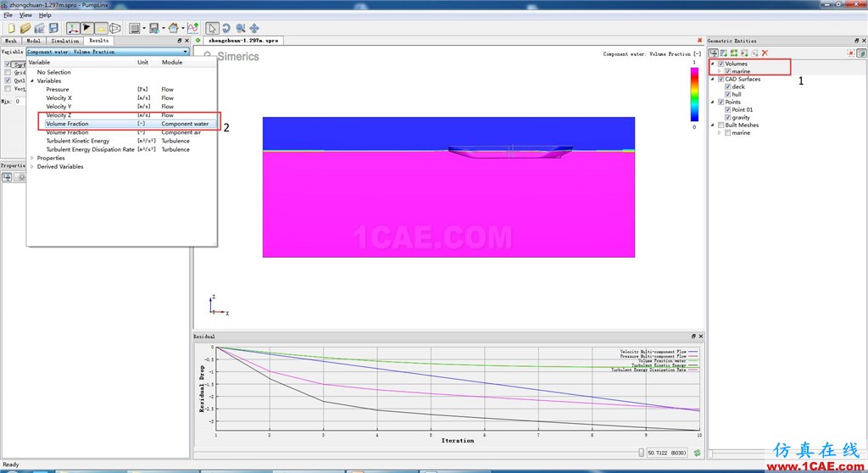Image resolution: width=868 pixels, height=473 pixels.
Task: Collapse the Volumes tree group
Action: coord(713,64)
